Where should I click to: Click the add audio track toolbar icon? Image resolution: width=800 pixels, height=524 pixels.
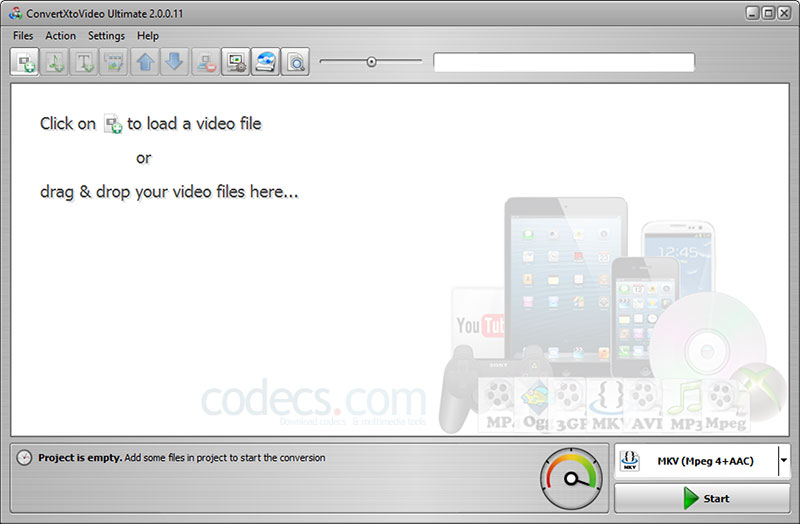point(55,62)
